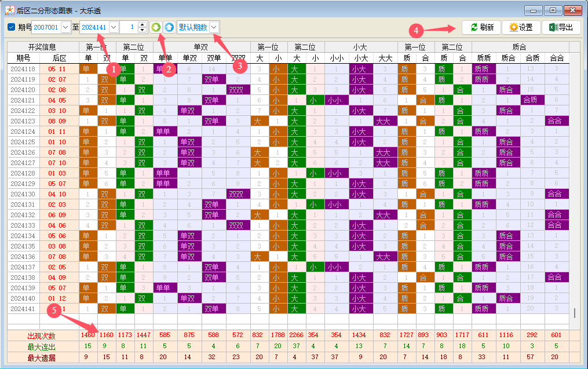
Task: Click the 小小 cell in row 2024128
Action: (x=337, y=173)
